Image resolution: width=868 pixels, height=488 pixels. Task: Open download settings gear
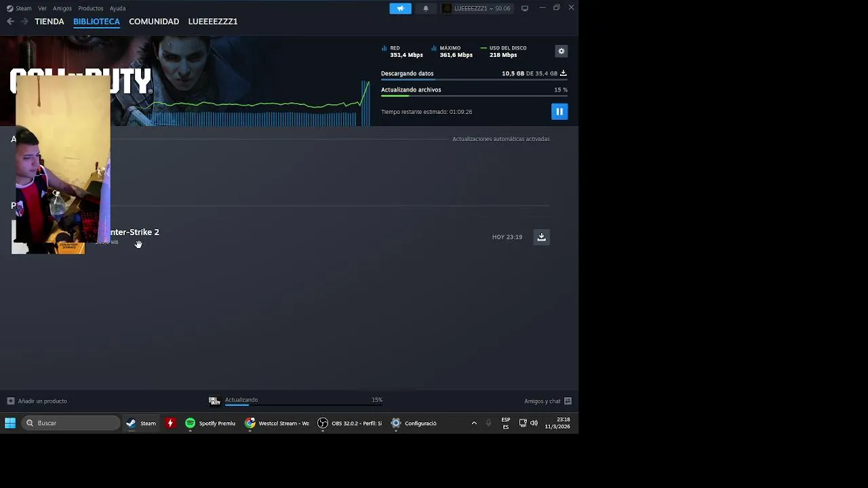[561, 52]
